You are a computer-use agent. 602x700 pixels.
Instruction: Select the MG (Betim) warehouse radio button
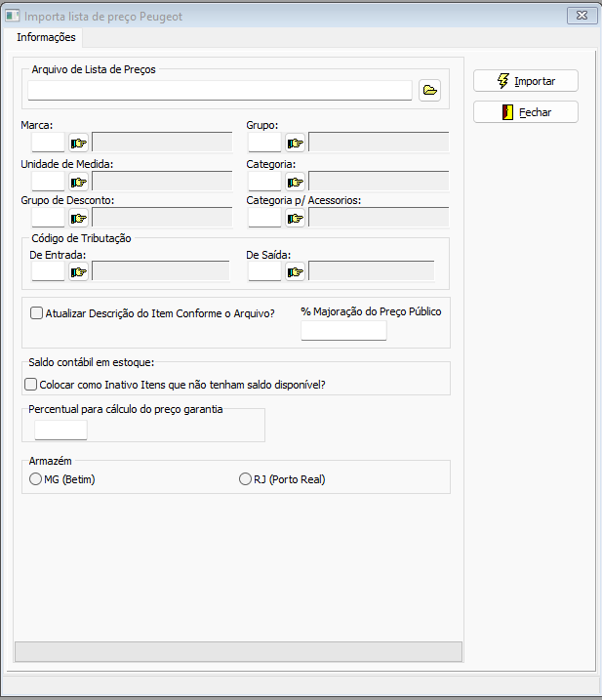(37, 479)
